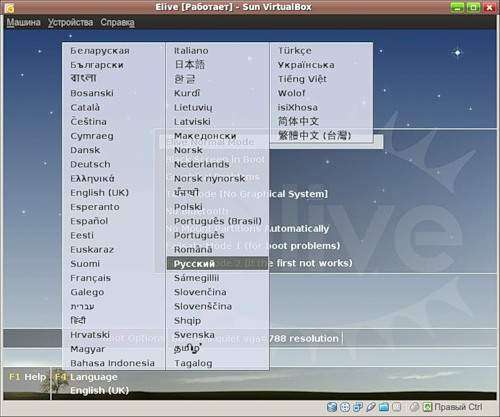Select Bahasa Indonesia language
This screenshot has width=500, height=417.
pos(112,363)
